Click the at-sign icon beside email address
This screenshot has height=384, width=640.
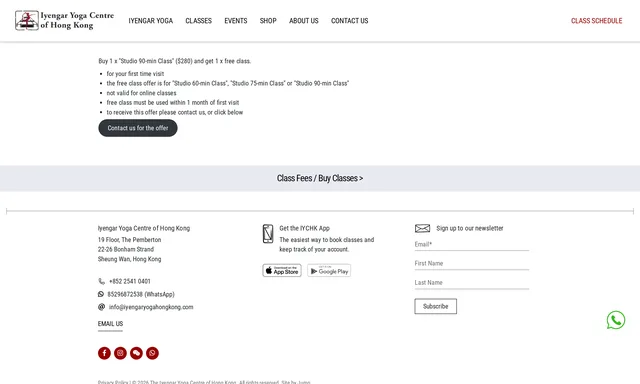[x=101, y=307]
